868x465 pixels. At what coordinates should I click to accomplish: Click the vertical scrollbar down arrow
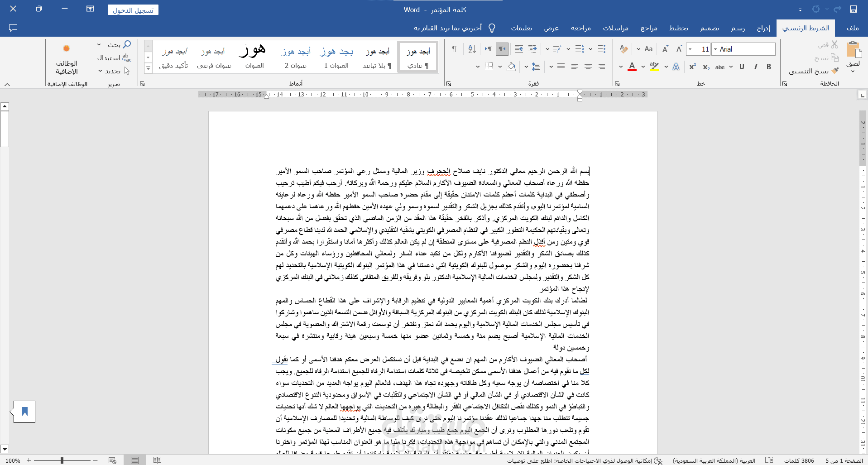click(5, 449)
